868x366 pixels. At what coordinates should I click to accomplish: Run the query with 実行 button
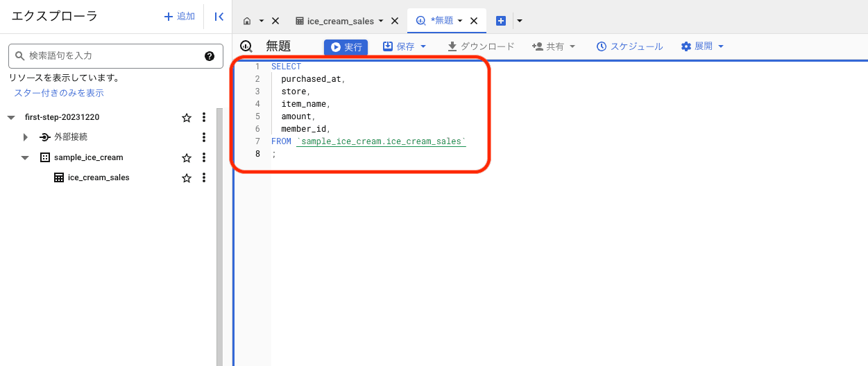[346, 47]
